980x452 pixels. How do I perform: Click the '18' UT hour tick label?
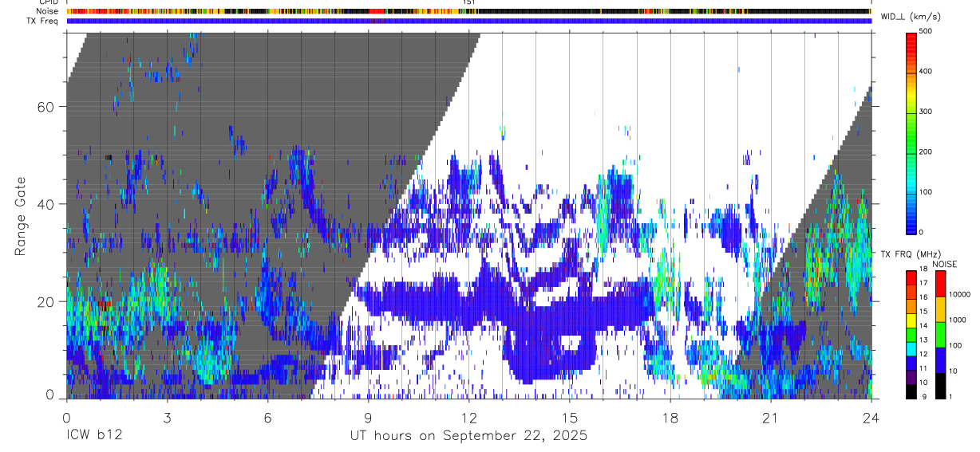[x=670, y=418]
